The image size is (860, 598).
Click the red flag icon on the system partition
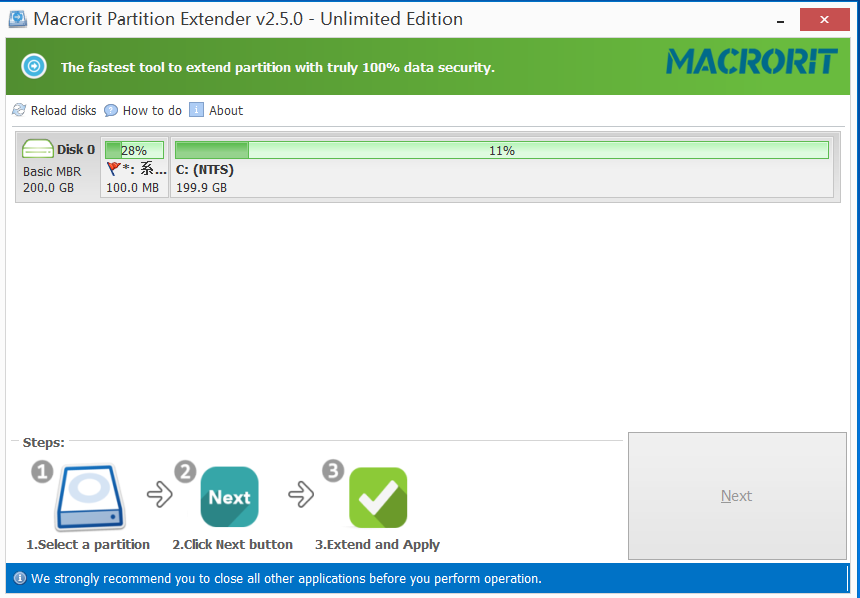click(114, 168)
